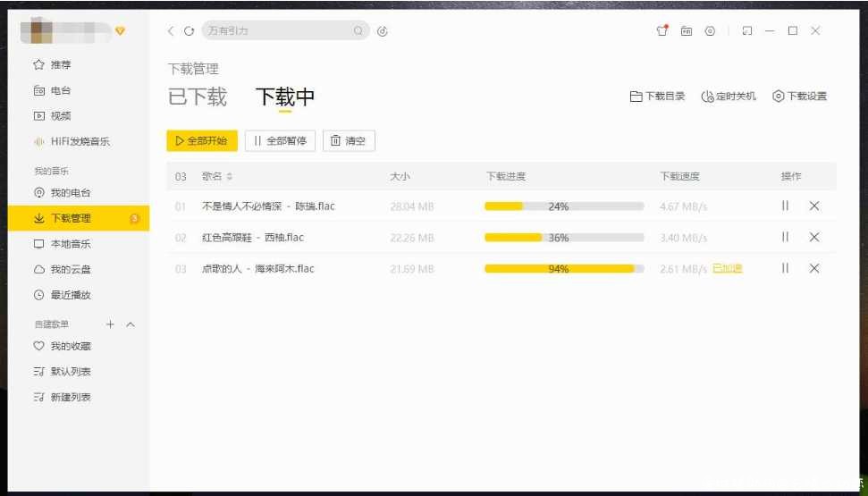Click the 下载管理 count badge
The image size is (868, 496).
134,219
